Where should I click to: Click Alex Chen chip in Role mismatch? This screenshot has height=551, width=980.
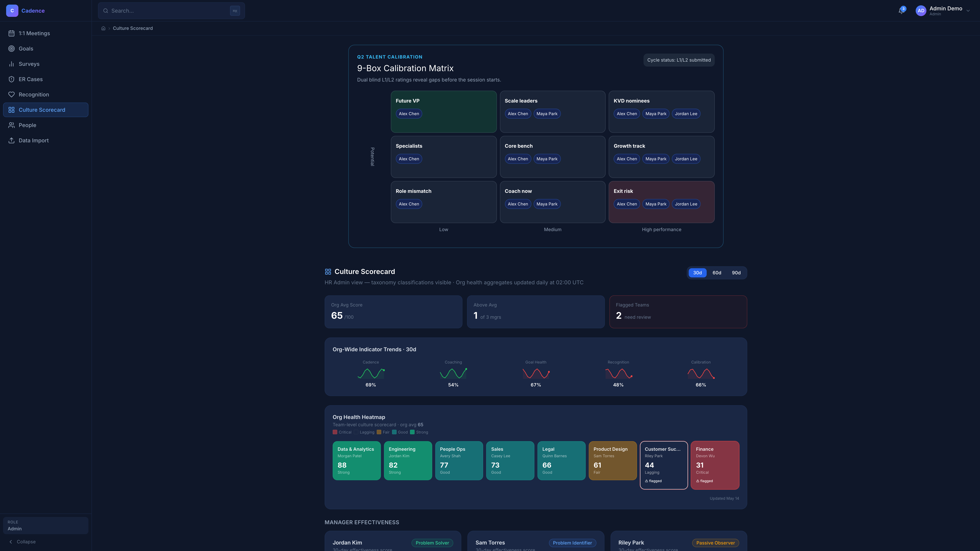point(409,204)
